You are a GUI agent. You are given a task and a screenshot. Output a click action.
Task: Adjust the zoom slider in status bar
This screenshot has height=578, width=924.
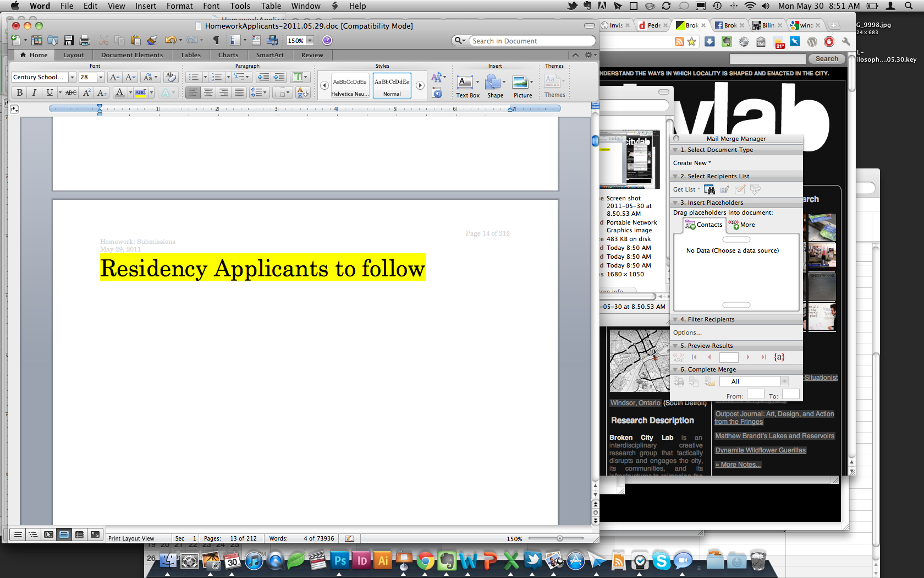click(559, 538)
